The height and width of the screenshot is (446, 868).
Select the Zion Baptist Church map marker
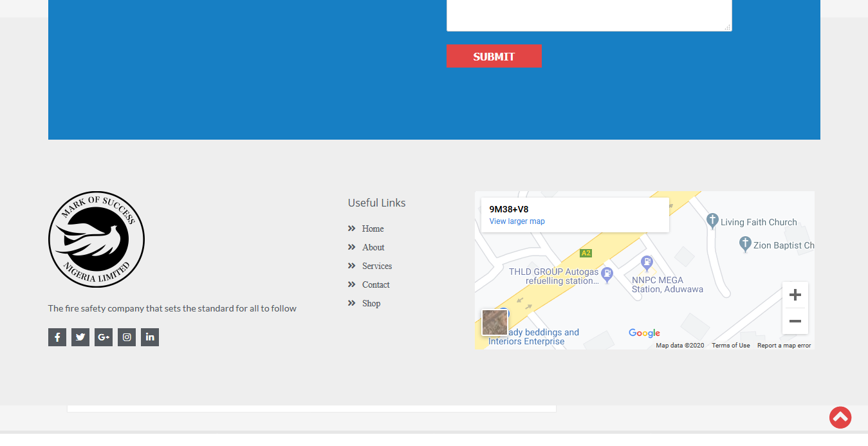[x=744, y=243]
